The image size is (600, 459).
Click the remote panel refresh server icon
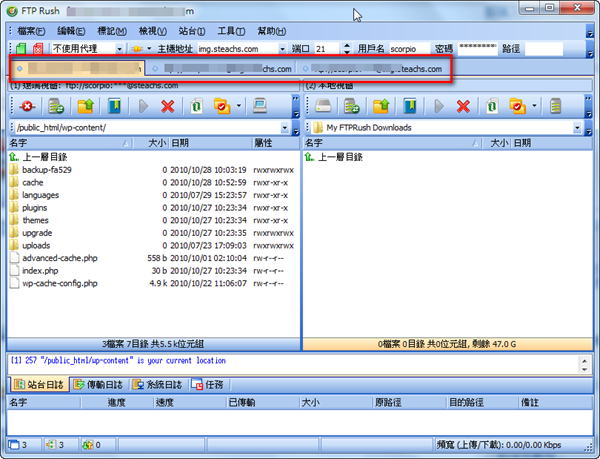(56, 106)
